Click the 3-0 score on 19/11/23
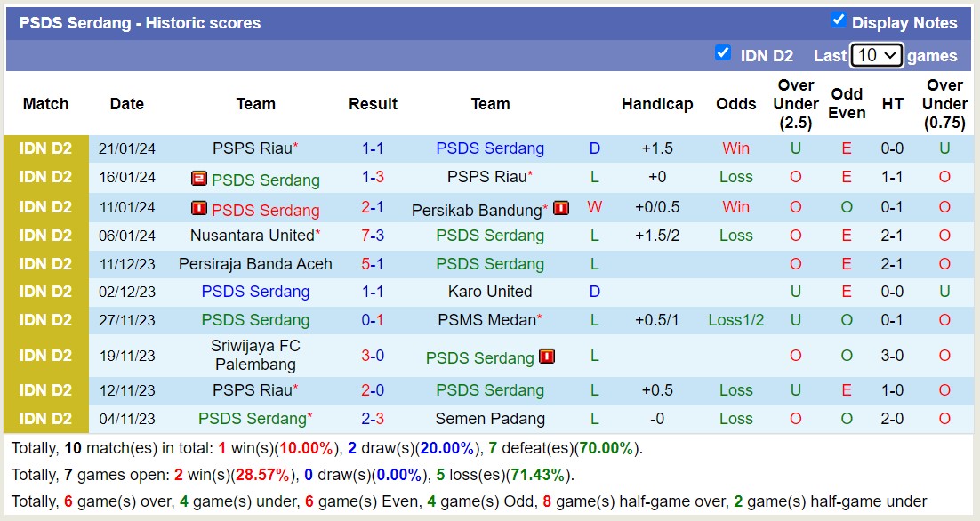 (x=373, y=356)
